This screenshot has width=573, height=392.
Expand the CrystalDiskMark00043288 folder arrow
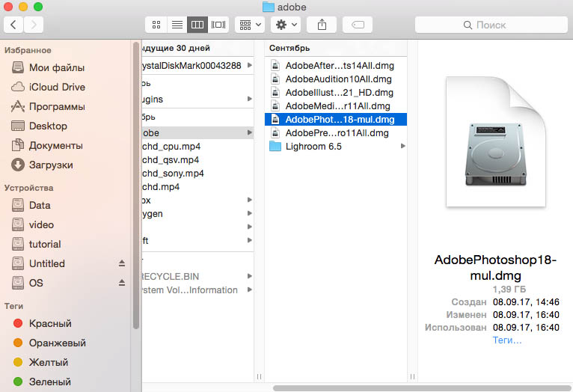pyautogui.click(x=250, y=65)
